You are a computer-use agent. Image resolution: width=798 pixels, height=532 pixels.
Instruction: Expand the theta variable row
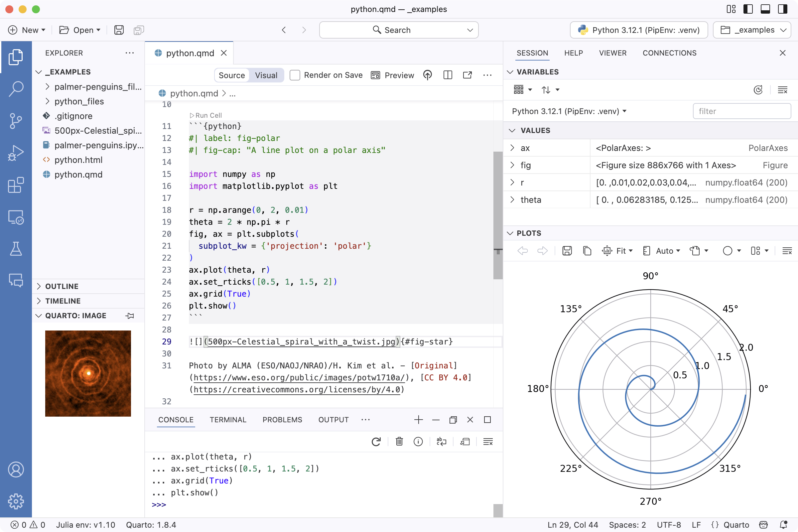pos(512,200)
